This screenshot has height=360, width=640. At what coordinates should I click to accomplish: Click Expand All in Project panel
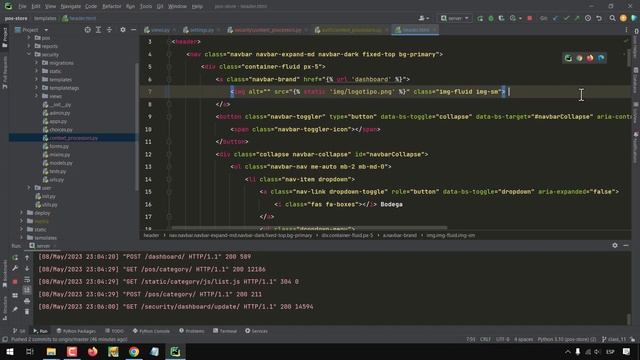coord(98,30)
